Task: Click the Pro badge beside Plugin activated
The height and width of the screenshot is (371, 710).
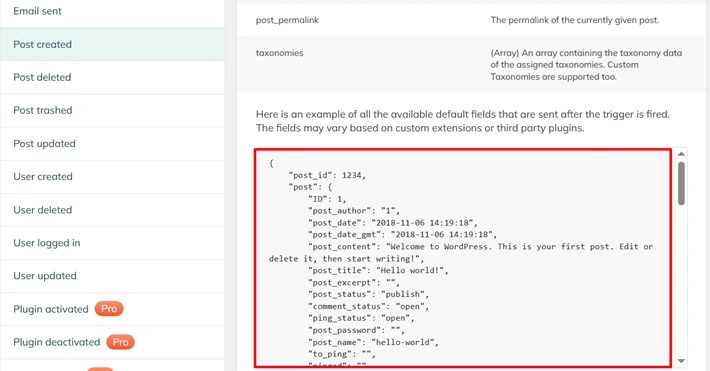Action: [109, 309]
